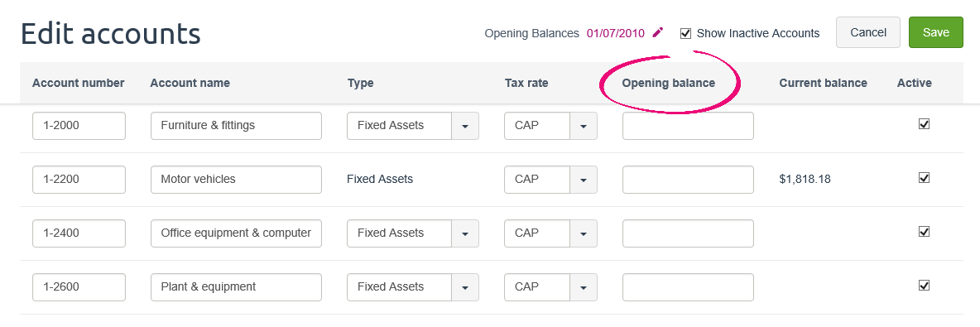
Task: Click opening balance field for Furniture & fittings
Action: [688, 126]
